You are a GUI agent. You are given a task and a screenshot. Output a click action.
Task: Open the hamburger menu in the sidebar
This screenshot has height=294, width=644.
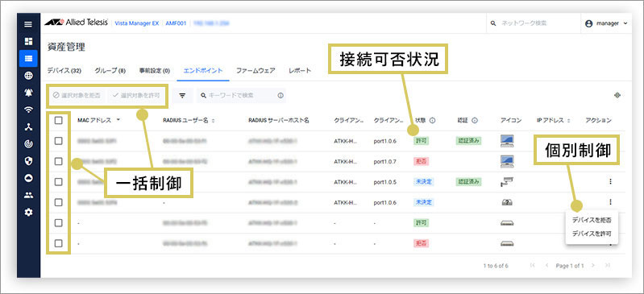pyautogui.click(x=28, y=24)
